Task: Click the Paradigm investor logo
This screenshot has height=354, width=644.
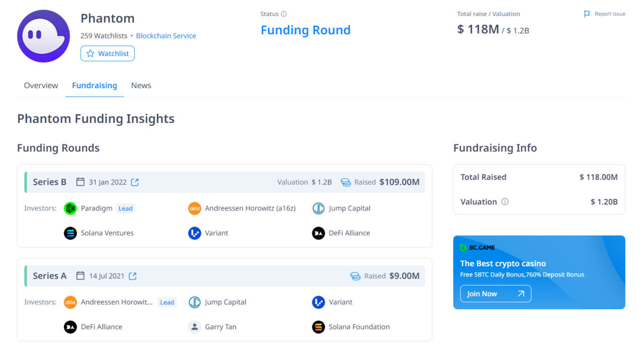Action: [x=70, y=208]
